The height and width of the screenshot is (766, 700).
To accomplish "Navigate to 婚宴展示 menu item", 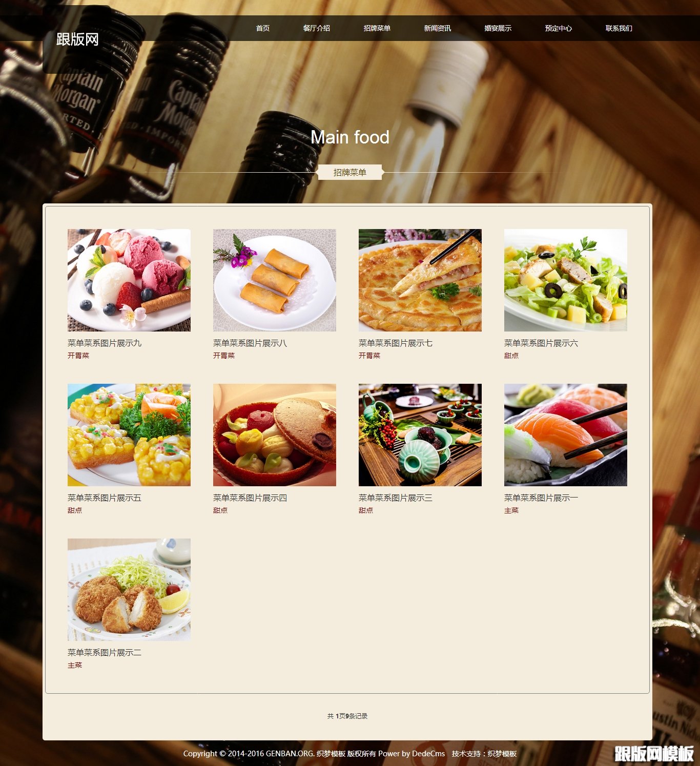I will tap(498, 28).
